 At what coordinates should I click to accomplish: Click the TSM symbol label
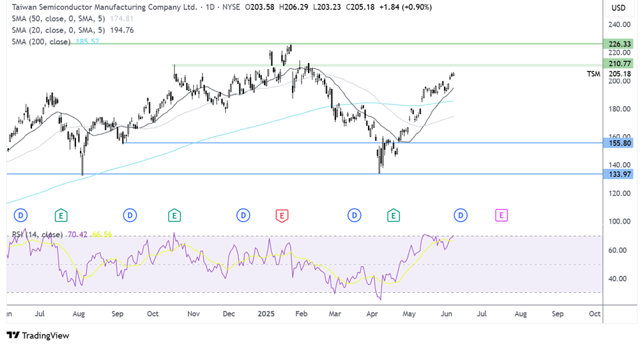point(593,73)
